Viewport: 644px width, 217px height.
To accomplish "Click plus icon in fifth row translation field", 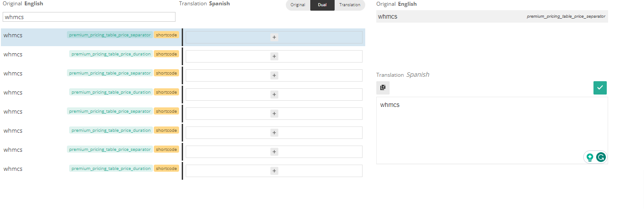I will [x=274, y=114].
